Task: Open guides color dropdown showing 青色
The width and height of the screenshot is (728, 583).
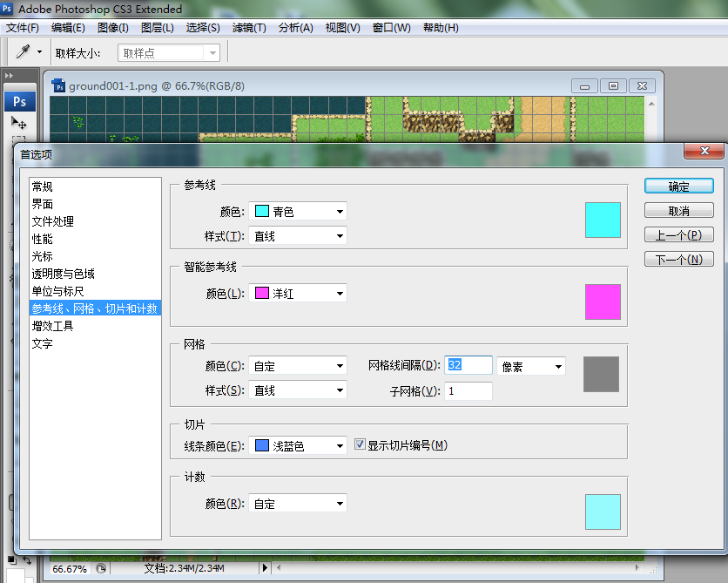Action: (298, 212)
